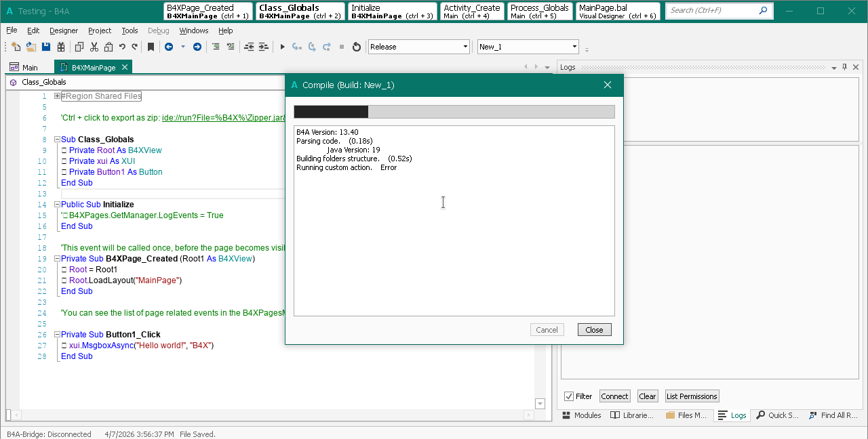Toggle the Filter checkbox in Logs

(569, 396)
